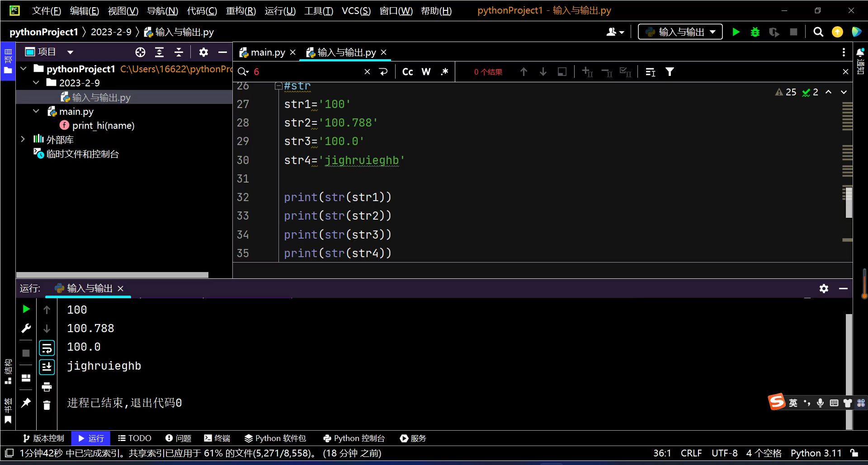868x465 pixels.
Task: Expand all items in project tree
Action: (160, 52)
